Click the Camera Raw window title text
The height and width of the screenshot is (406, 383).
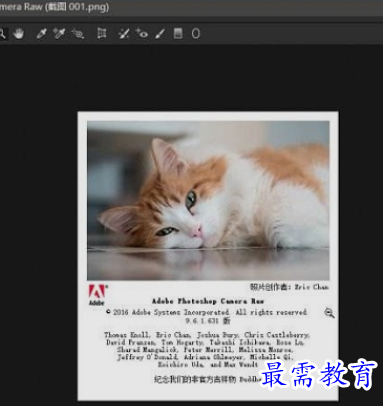click(54, 7)
